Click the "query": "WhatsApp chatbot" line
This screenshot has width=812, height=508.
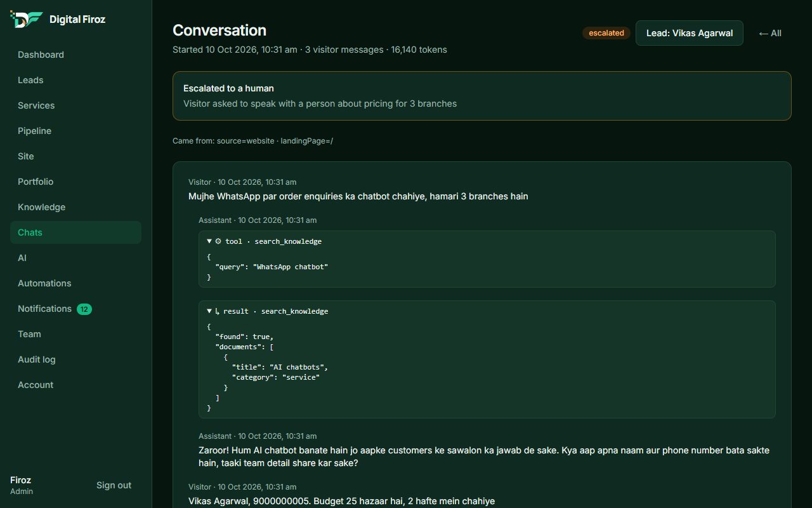(272, 267)
